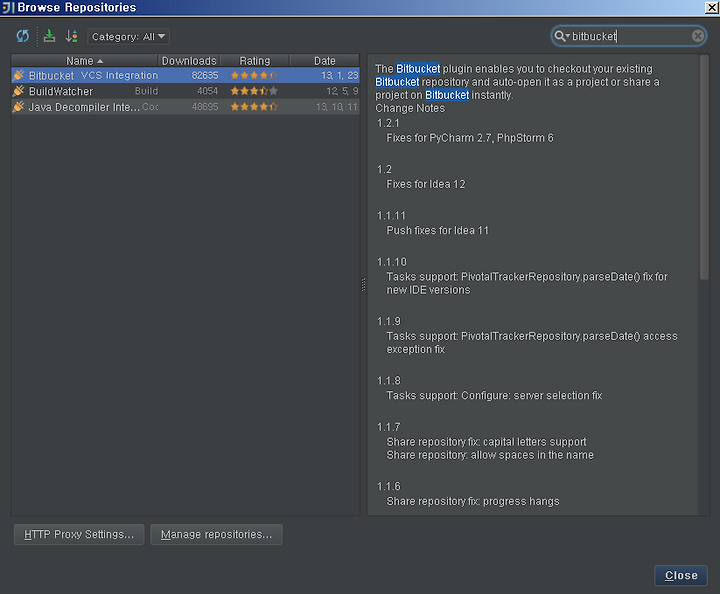Click the Build category text

click(146, 91)
